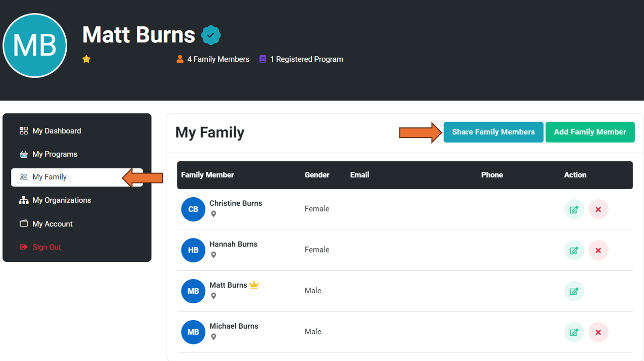This screenshot has width=644, height=361.
Task: Edit Hannah Burns family member
Action: 574,250
